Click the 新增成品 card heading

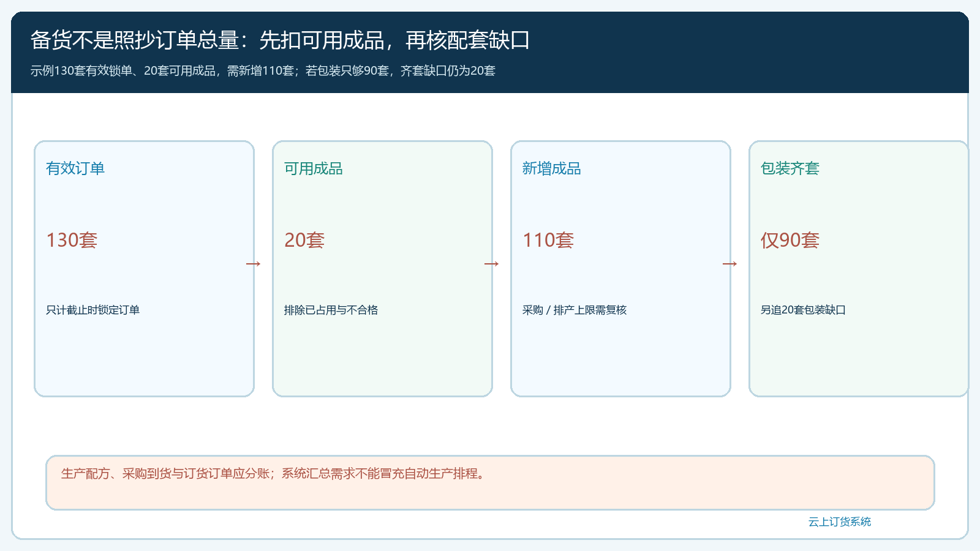[552, 168]
